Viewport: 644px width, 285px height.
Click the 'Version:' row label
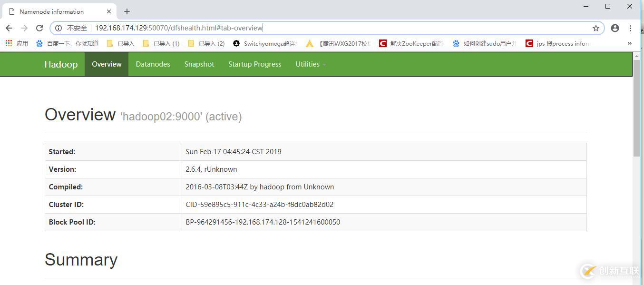coord(62,169)
